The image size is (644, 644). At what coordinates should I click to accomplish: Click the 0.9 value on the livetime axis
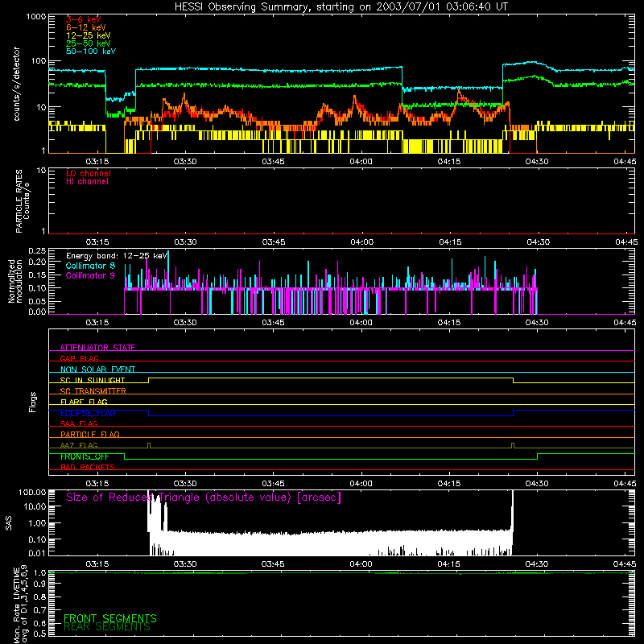pyautogui.click(x=39, y=584)
